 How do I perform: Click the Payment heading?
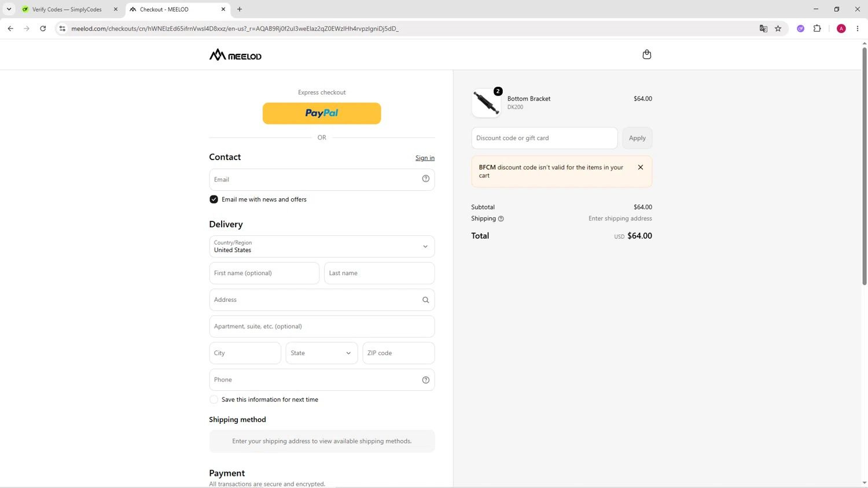pos(227,473)
